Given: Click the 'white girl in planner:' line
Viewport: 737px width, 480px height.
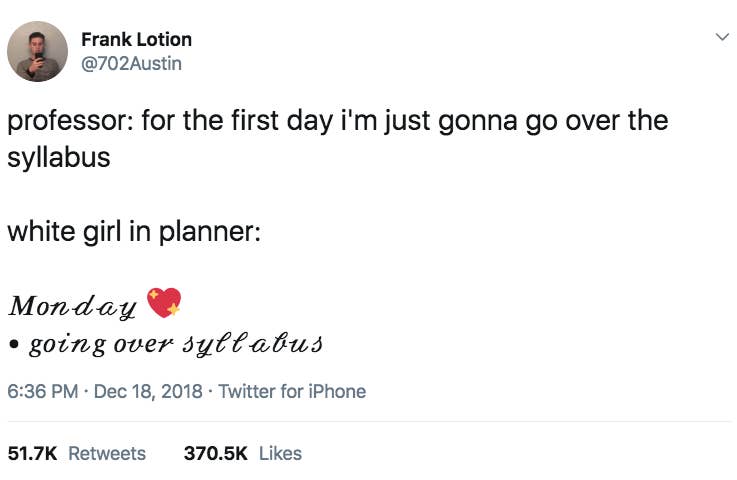Looking at the screenshot, I should (134, 231).
